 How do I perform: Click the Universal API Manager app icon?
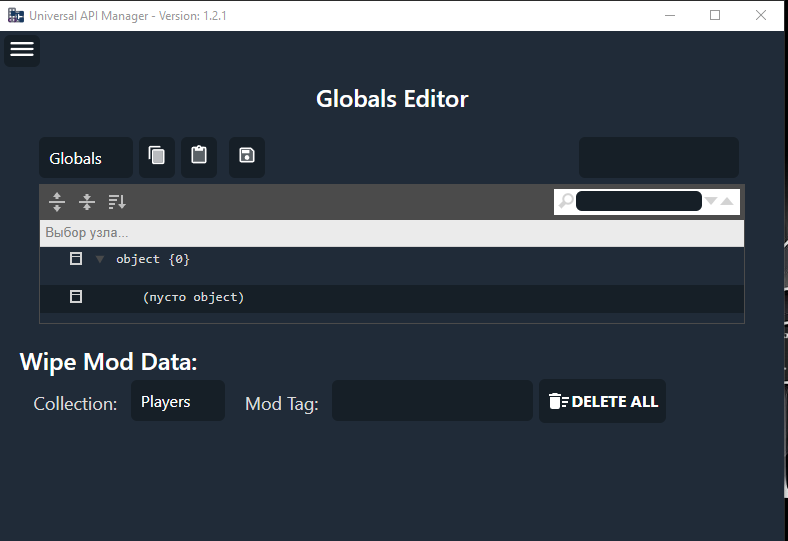(16, 16)
